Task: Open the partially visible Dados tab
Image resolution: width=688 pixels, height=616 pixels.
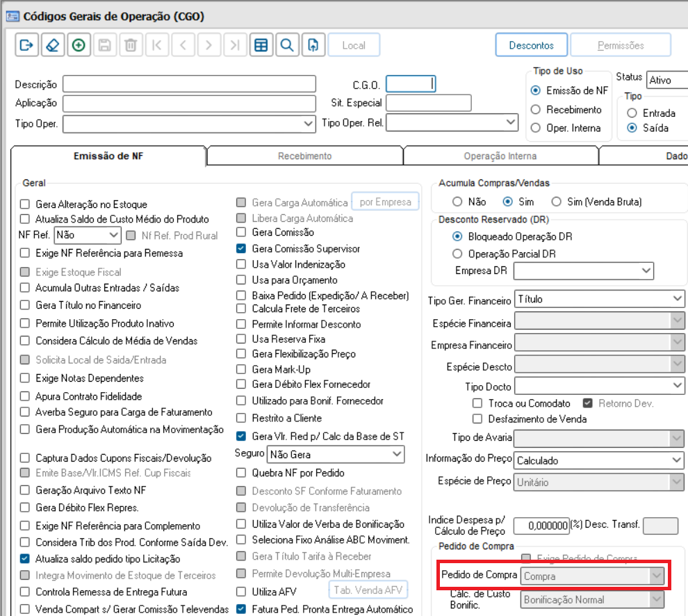Action: [645, 156]
